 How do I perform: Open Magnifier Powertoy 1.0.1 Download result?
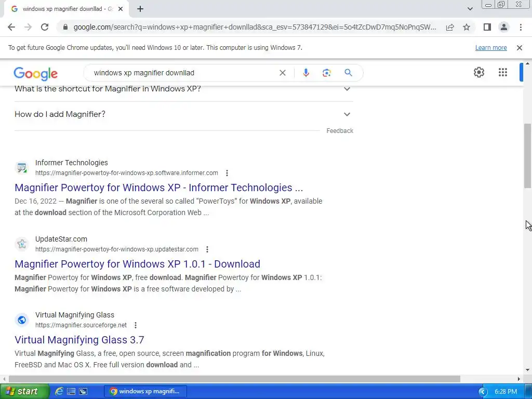coord(137,264)
